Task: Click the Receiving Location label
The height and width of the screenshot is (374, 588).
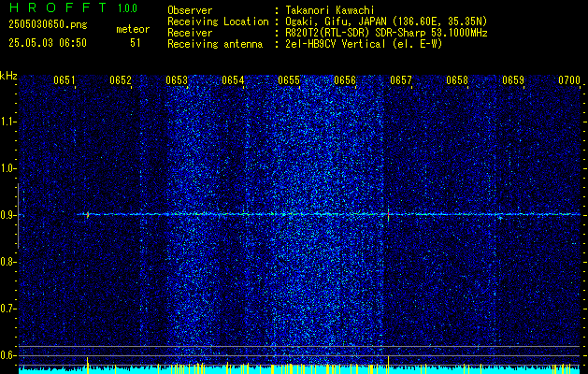Action: click(x=218, y=22)
